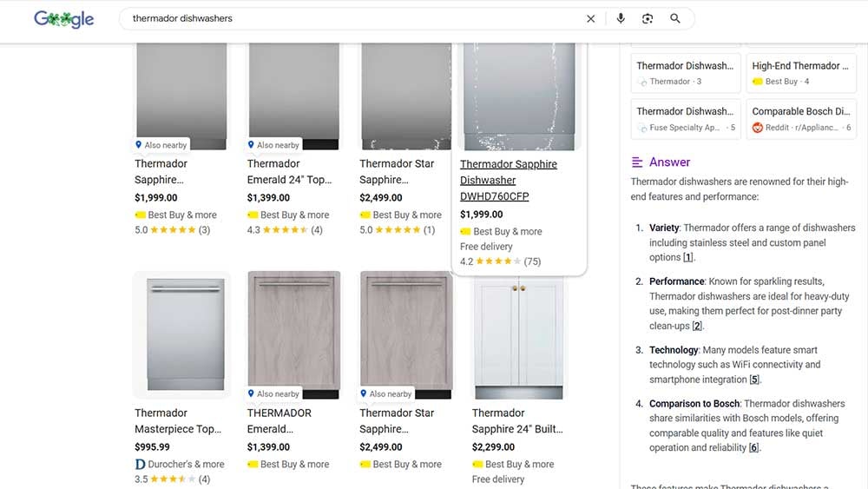Open Thermador Masterpiece Top product title
868x489 pixels.
point(178,421)
